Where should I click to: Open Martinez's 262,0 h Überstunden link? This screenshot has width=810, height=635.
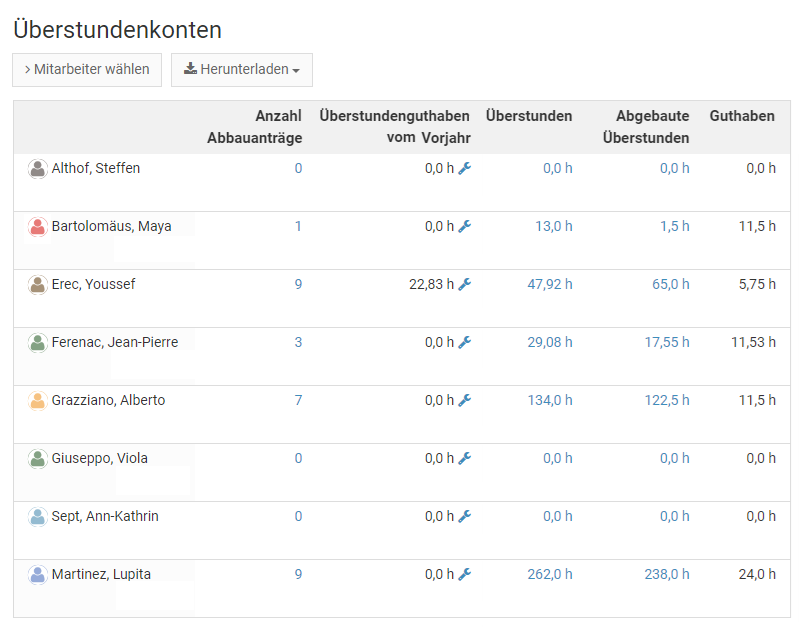[x=549, y=575]
